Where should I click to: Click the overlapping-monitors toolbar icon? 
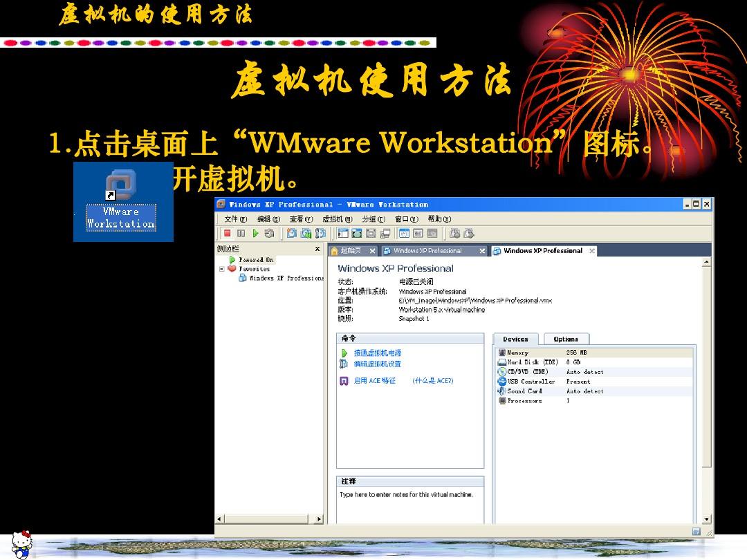click(x=385, y=234)
